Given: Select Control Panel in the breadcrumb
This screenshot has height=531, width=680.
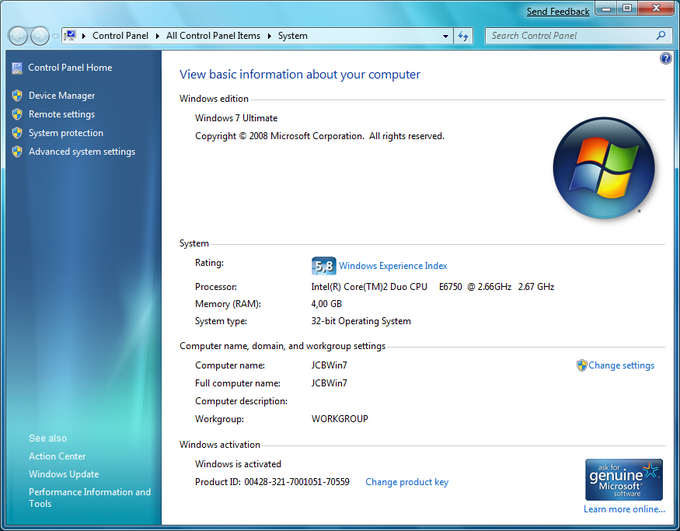Looking at the screenshot, I should point(120,36).
